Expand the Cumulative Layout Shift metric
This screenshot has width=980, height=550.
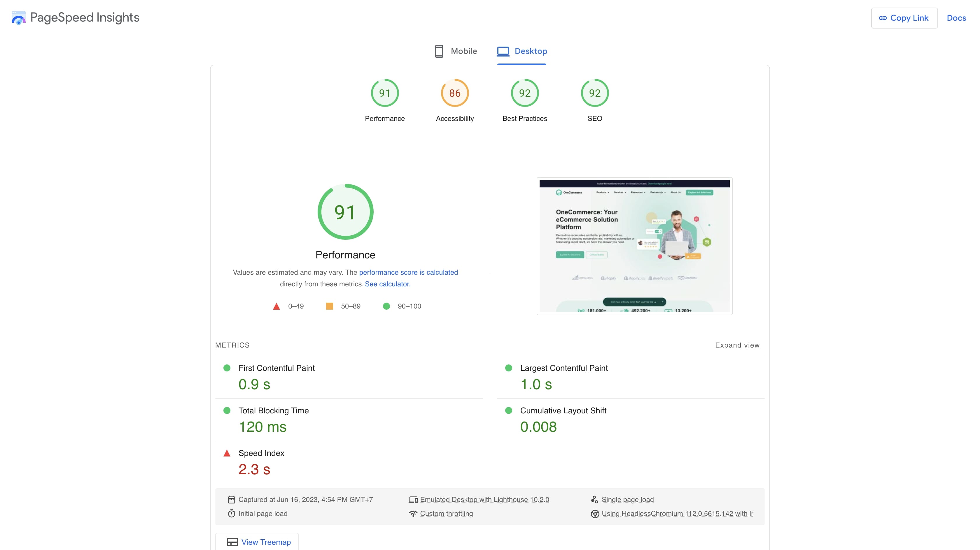(x=630, y=419)
